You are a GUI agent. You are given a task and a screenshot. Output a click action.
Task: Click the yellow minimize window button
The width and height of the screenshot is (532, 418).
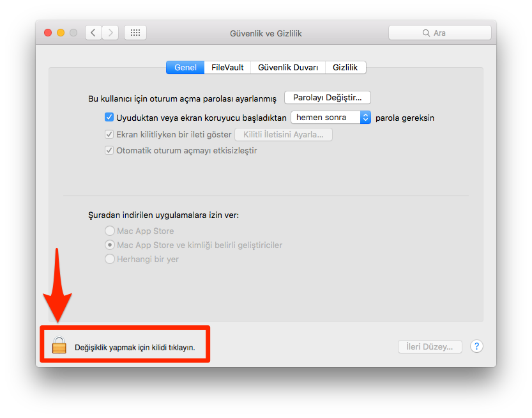pyautogui.click(x=61, y=33)
